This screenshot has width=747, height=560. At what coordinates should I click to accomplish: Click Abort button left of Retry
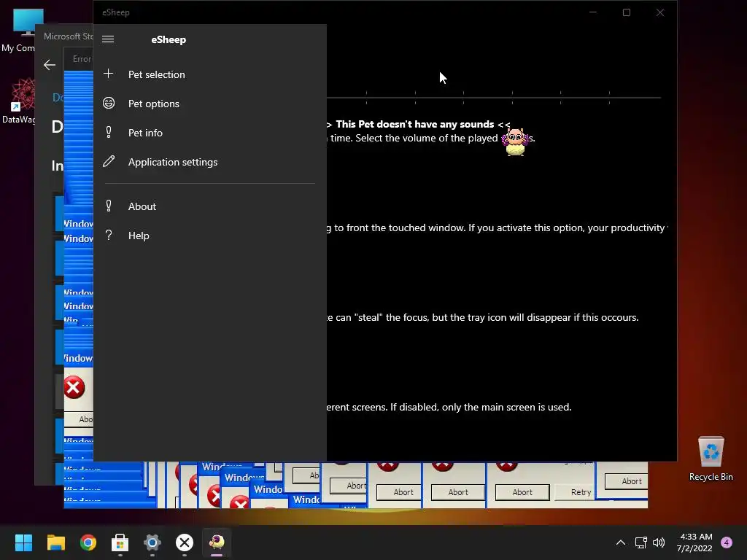522,492
